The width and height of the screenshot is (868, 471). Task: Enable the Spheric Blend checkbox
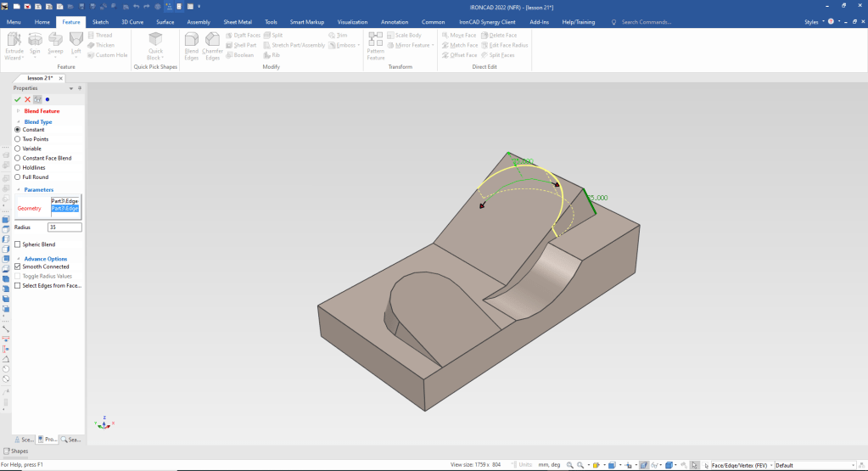(18, 244)
